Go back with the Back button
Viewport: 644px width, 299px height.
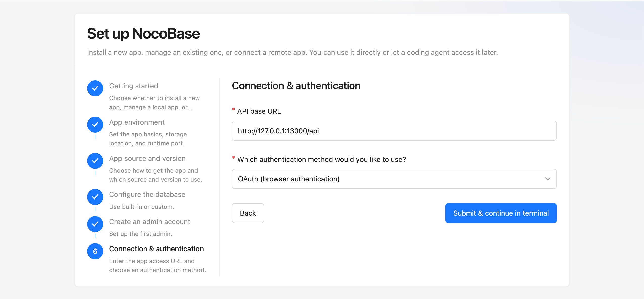pos(248,213)
